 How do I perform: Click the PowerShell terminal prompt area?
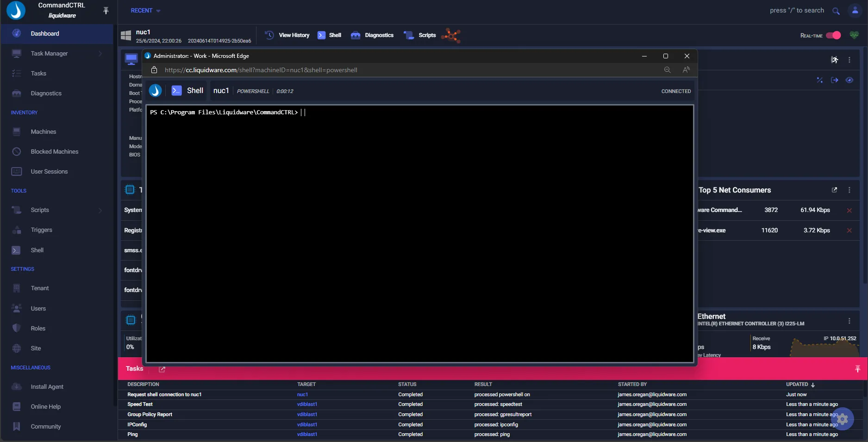pos(419,234)
